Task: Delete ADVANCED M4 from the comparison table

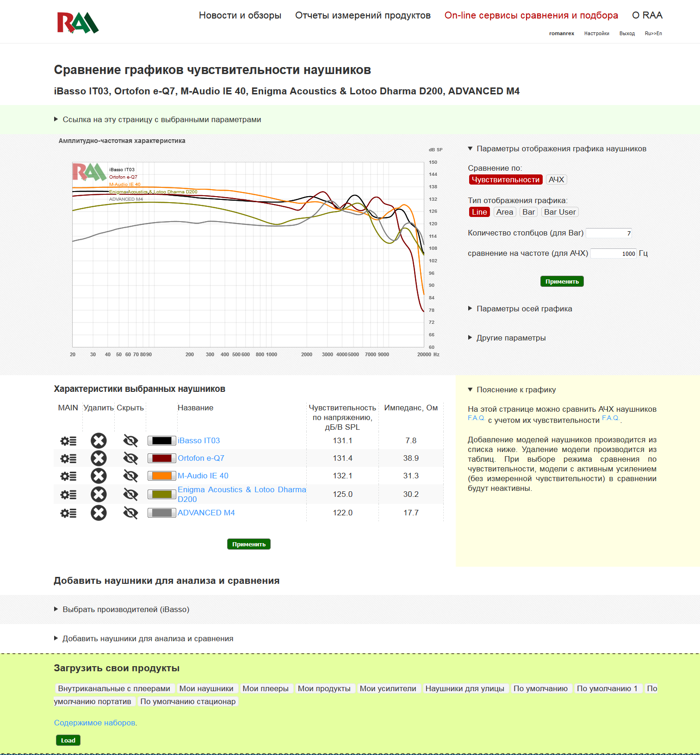Action: click(x=99, y=513)
